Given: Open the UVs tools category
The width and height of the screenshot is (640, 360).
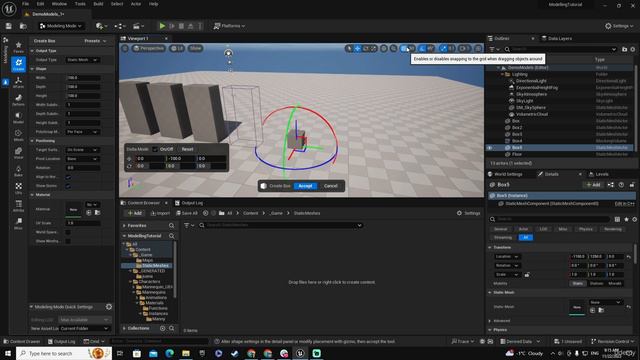Looking at the screenshot, I should (x=18, y=188).
